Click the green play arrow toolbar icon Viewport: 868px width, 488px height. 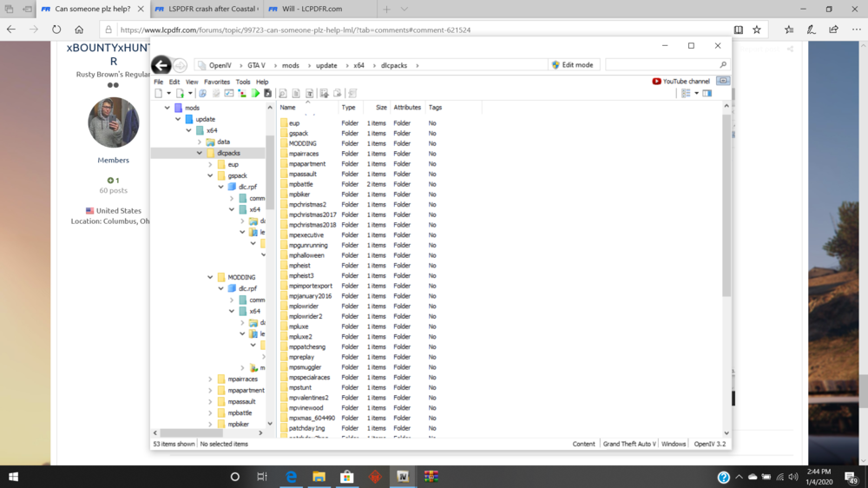click(x=256, y=93)
